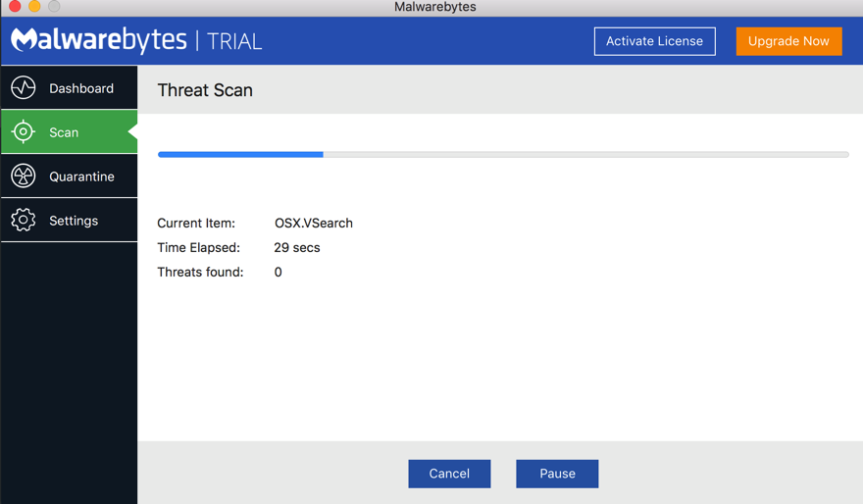Click the Quarantine radiation icon
This screenshot has height=504, width=863.
click(x=24, y=176)
